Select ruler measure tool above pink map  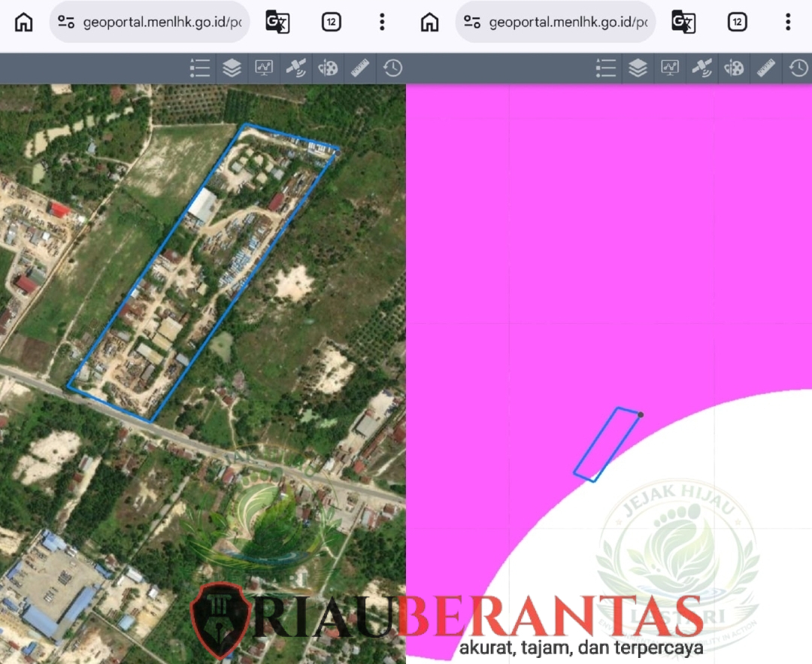[766, 68]
